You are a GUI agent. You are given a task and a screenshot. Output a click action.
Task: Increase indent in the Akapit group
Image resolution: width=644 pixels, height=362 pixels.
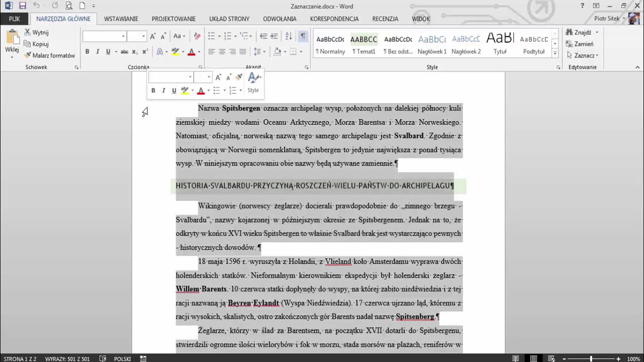274,36
